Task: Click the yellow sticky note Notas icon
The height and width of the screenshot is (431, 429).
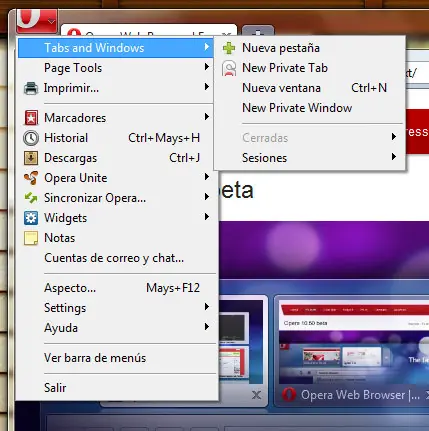Action: tap(31, 238)
